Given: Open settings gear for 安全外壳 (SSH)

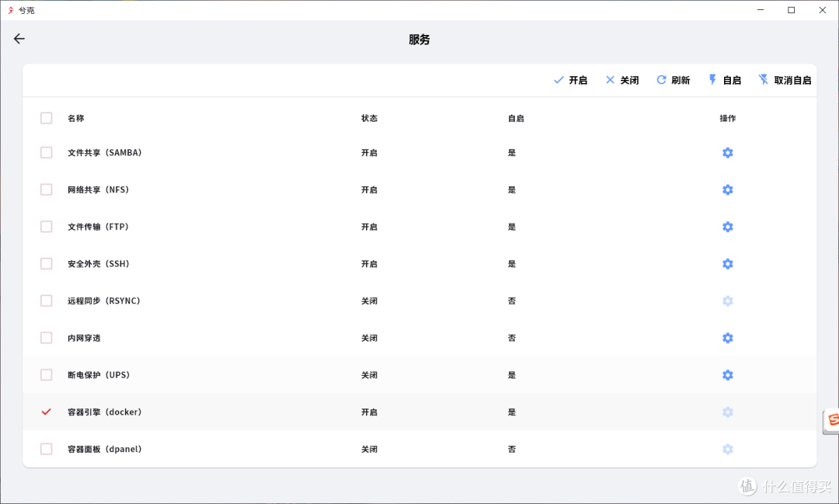Looking at the screenshot, I should (727, 264).
